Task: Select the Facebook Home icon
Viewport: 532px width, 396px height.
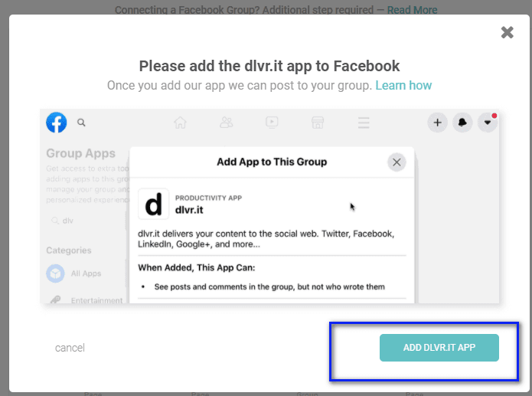Action: (180, 123)
